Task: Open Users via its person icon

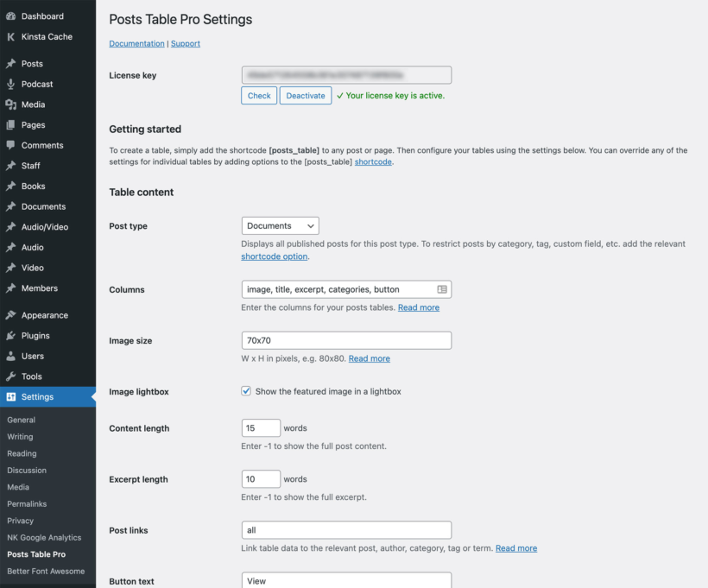Action: coord(12,355)
